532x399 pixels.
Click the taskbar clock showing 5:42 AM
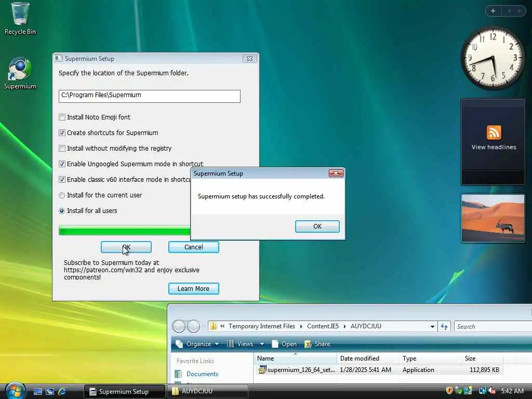pos(512,391)
